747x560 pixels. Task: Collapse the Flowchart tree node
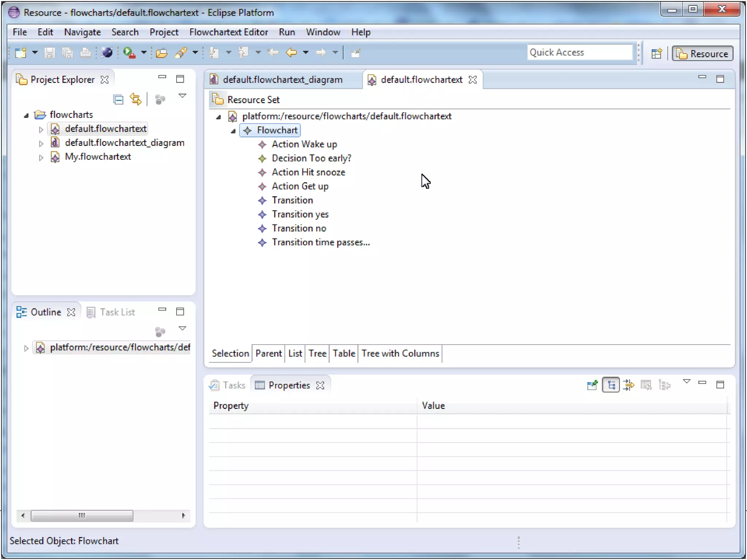click(x=233, y=131)
